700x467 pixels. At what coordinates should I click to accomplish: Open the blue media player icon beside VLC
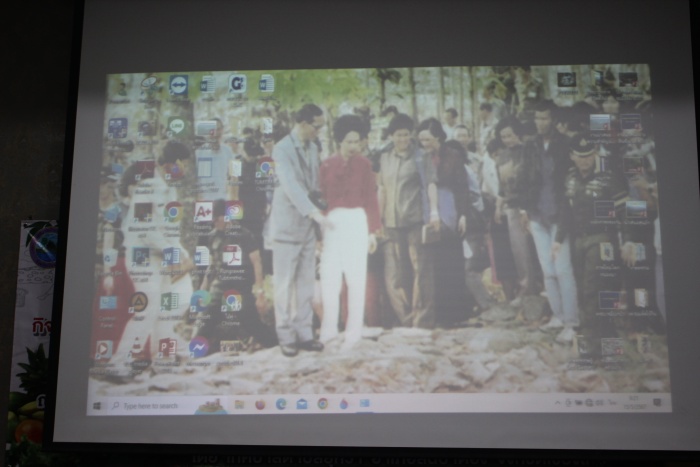104,350
